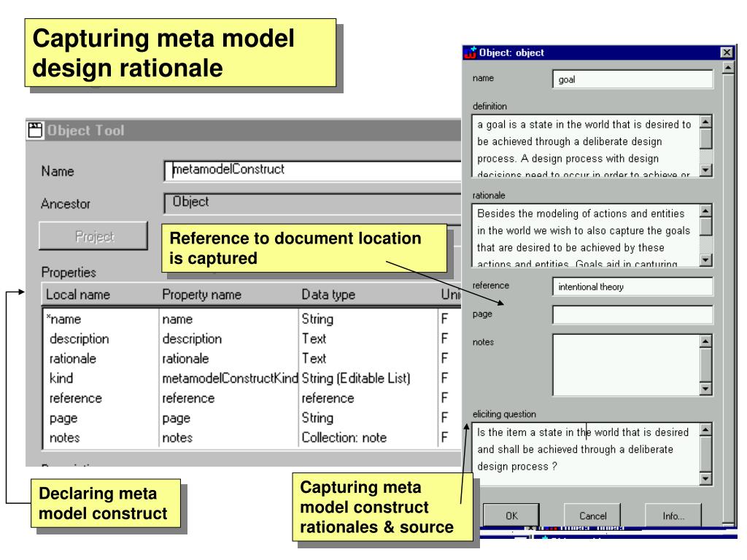Select the page local name cell
Screen dimensions: 747x560
(63, 419)
